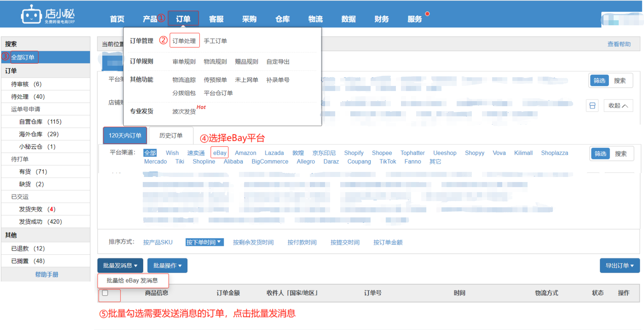Open the 批量操作 dropdown
Viewport: 644px width, 330px height.
(x=167, y=265)
